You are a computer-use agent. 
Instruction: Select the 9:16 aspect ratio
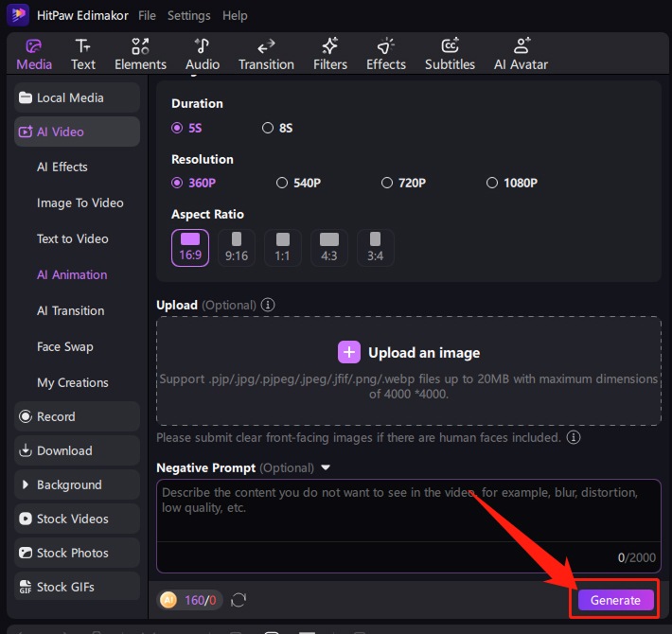pyautogui.click(x=237, y=247)
